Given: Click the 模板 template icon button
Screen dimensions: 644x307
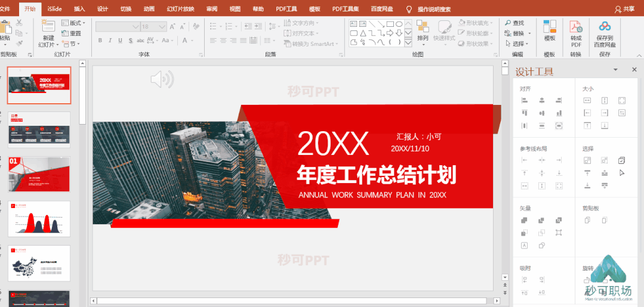Looking at the screenshot, I should tap(550, 31).
